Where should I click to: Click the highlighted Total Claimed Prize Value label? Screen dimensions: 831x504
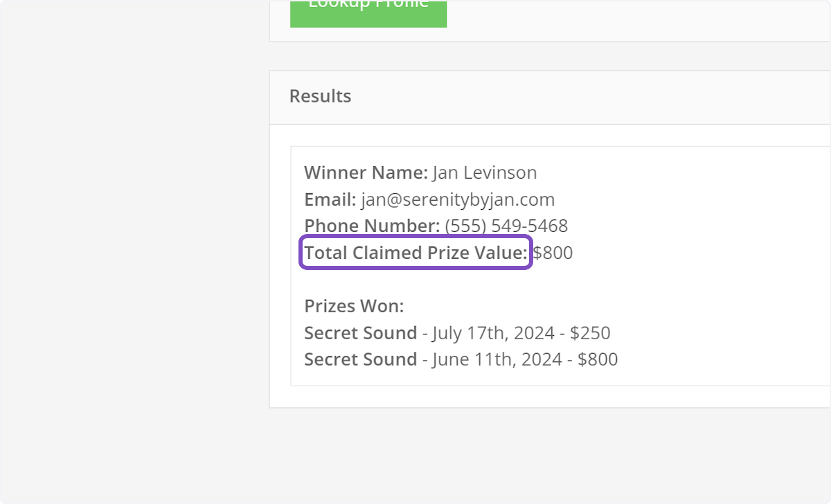pyautogui.click(x=415, y=253)
